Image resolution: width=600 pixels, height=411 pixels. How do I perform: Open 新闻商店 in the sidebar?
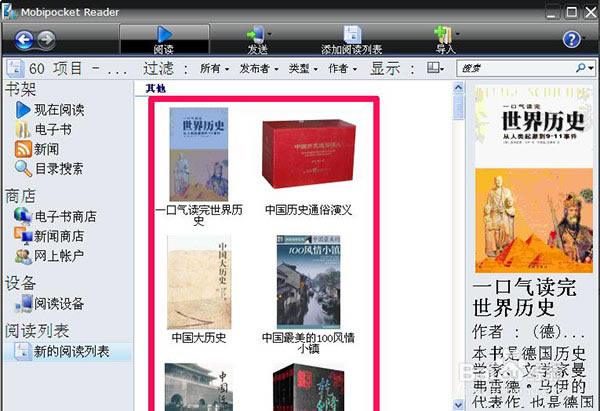pyautogui.click(x=59, y=236)
